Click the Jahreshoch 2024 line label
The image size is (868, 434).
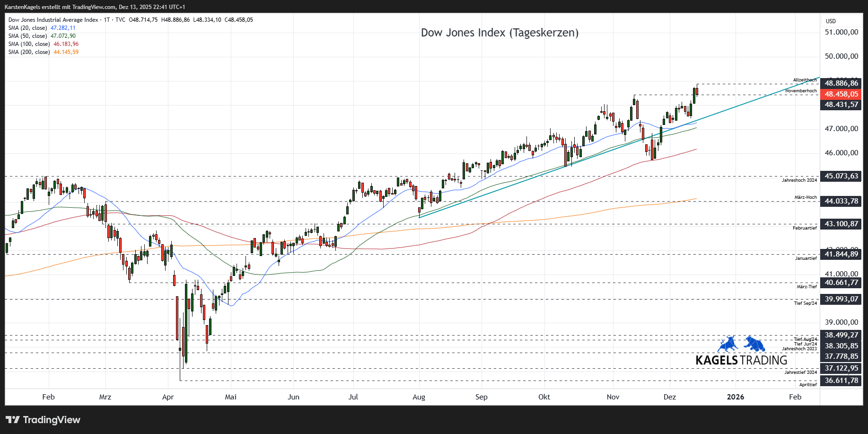(799, 180)
